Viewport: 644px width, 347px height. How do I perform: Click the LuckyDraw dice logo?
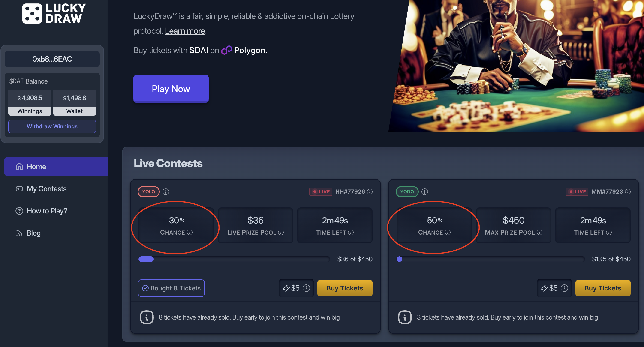tap(32, 13)
